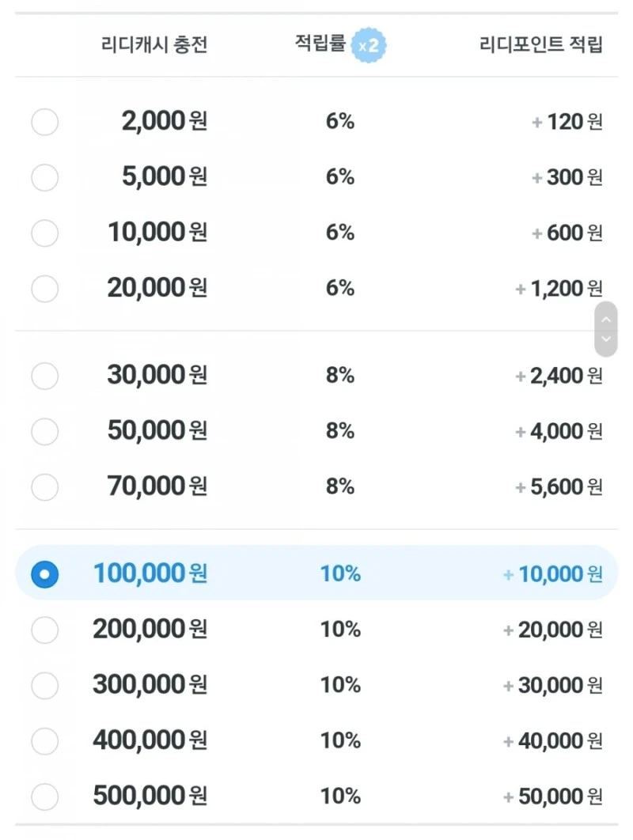
Task: Click the scroll down arrow on scrollbar
Action: (x=605, y=340)
